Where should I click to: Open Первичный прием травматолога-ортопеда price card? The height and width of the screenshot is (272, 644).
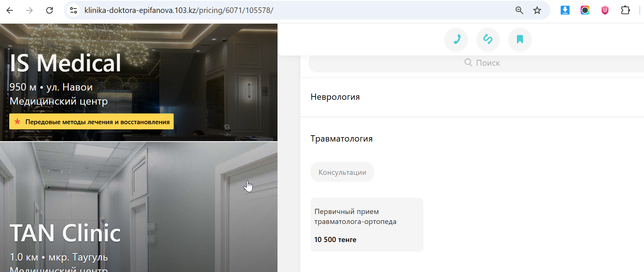tap(367, 225)
